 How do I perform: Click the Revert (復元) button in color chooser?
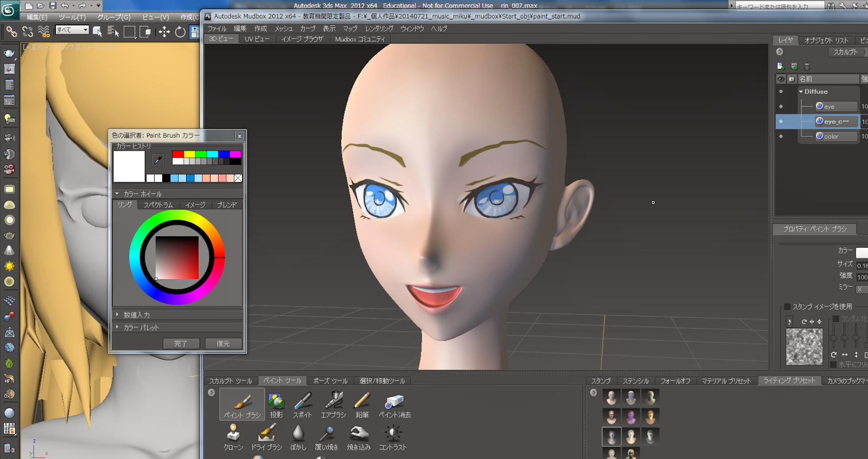coord(223,344)
